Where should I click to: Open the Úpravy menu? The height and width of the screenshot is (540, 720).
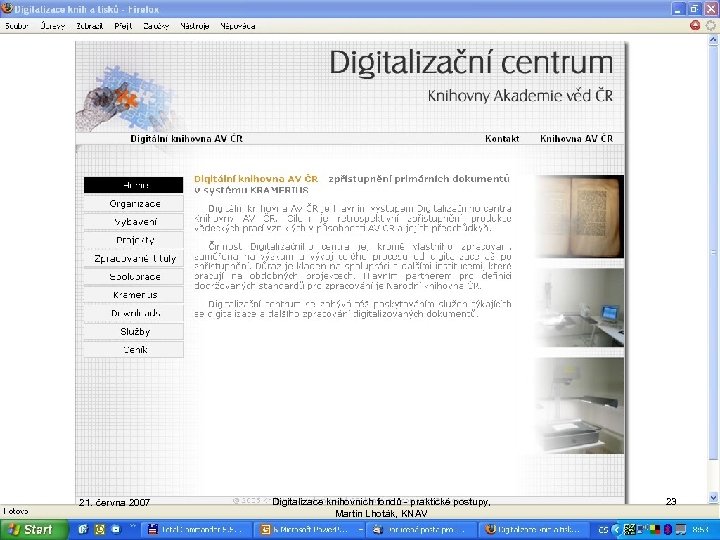(x=53, y=26)
